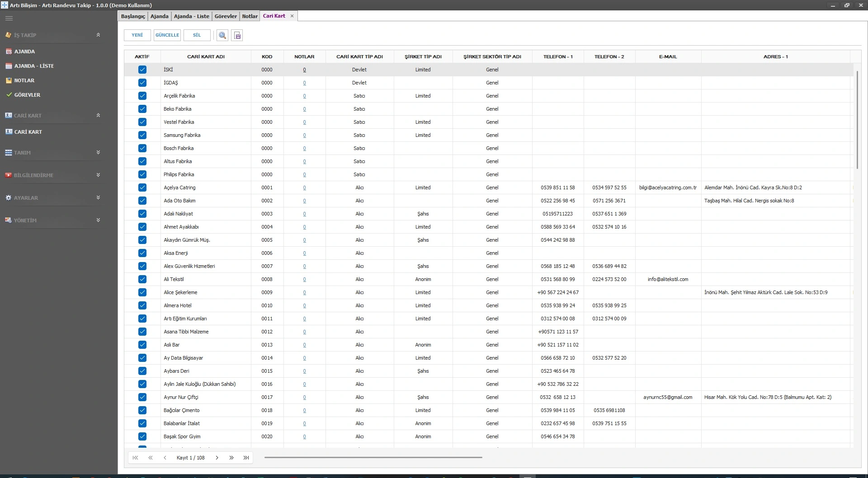Switch to the Notlar tab
868x478 pixels.
click(250, 16)
